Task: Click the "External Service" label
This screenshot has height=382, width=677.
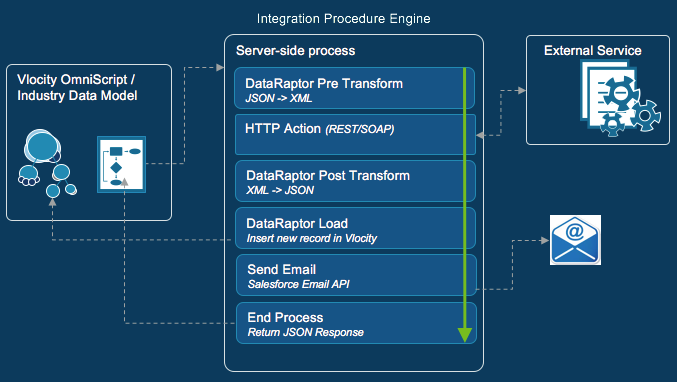Action: [x=592, y=51]
